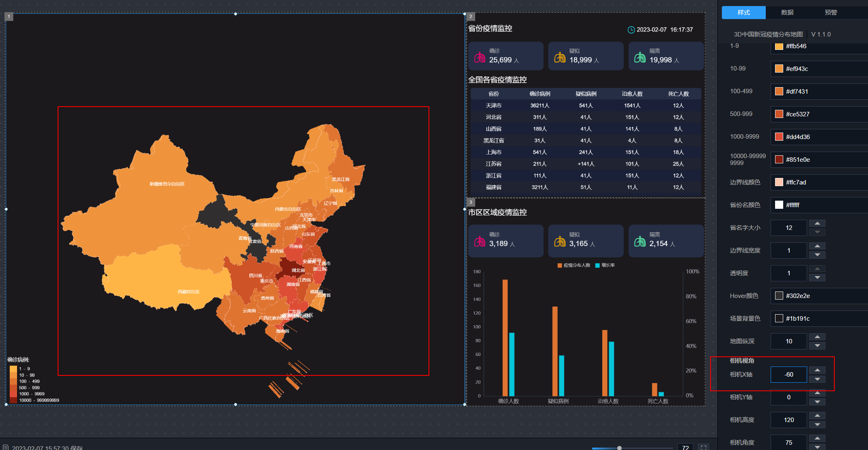Click the 省名字大小 input field

tap(789, 228)
